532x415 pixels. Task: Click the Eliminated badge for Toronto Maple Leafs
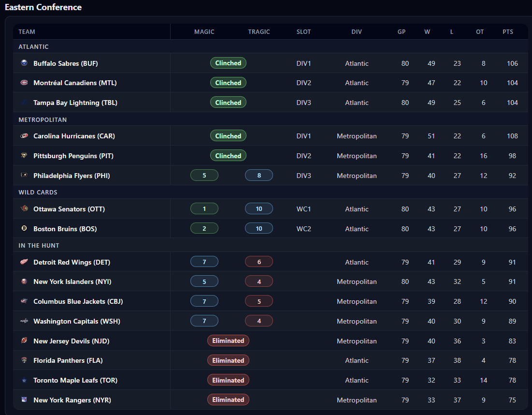[x=229, y=380]
